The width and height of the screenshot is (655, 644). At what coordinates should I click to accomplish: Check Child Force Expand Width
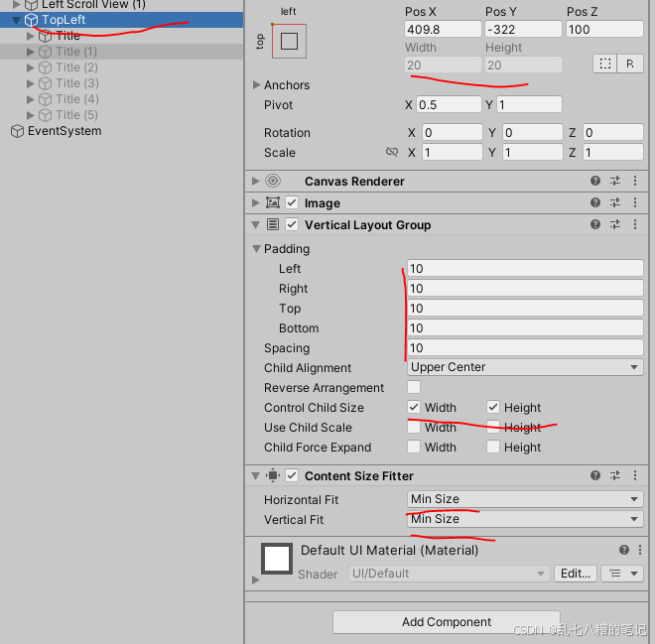[414, 447]
